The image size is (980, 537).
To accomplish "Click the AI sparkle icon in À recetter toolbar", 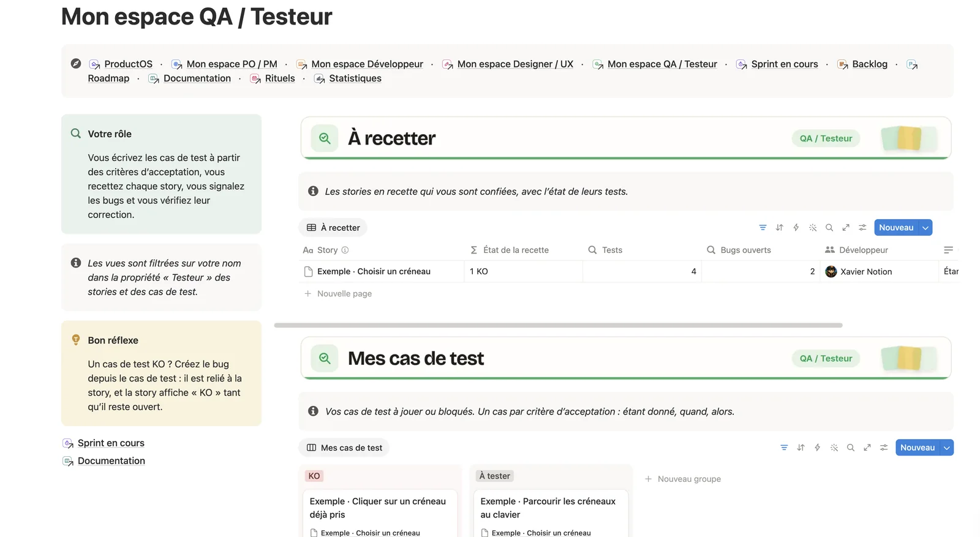I will (813, 228).
